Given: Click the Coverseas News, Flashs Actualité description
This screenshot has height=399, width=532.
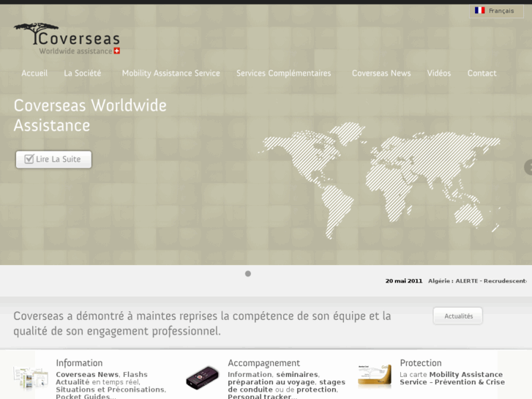Looking at the screenshot, I should tap(110, 385).
